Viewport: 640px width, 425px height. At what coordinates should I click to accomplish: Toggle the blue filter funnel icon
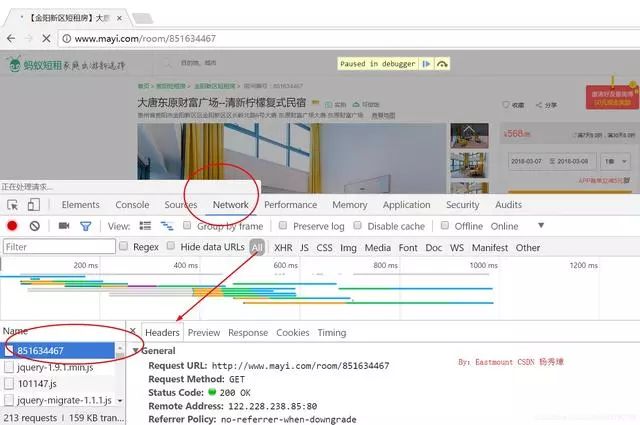pyautogui.click(x=85, y=226)
